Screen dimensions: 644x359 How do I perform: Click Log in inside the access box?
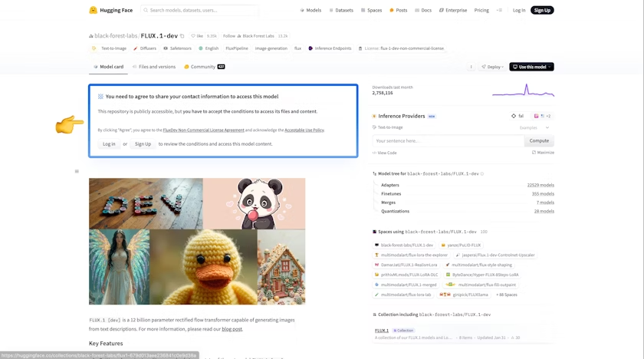pyautogui.click(x=109, y=144)
